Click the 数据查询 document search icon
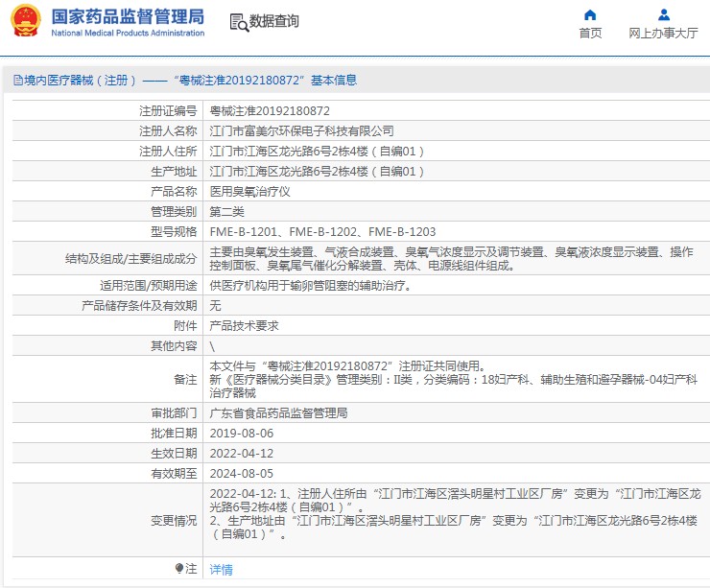Viewport: 710px width, 588px height. tap(238, 21)
